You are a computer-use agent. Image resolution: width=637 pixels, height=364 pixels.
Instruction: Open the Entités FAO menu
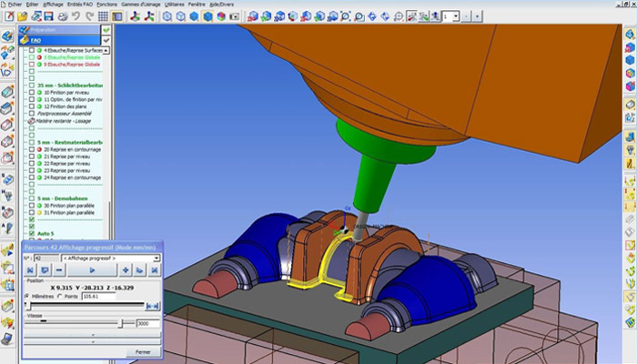(x=82, y=5)
